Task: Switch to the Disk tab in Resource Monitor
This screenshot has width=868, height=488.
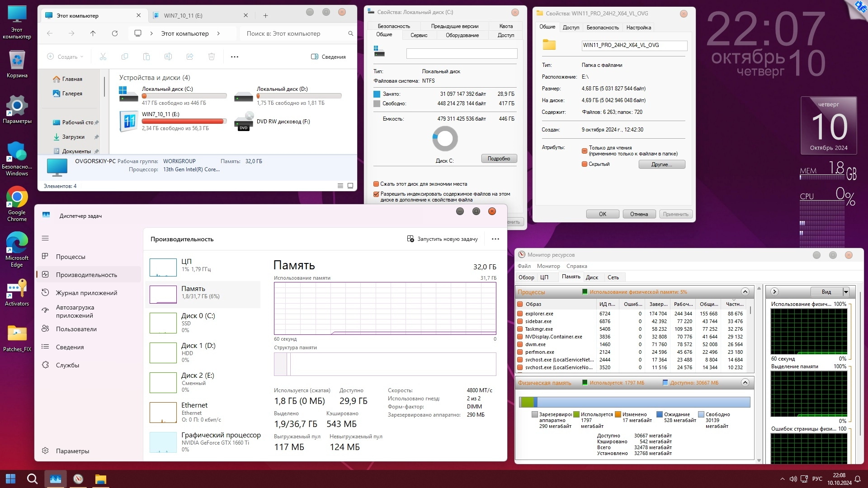Action: (592, 277)
